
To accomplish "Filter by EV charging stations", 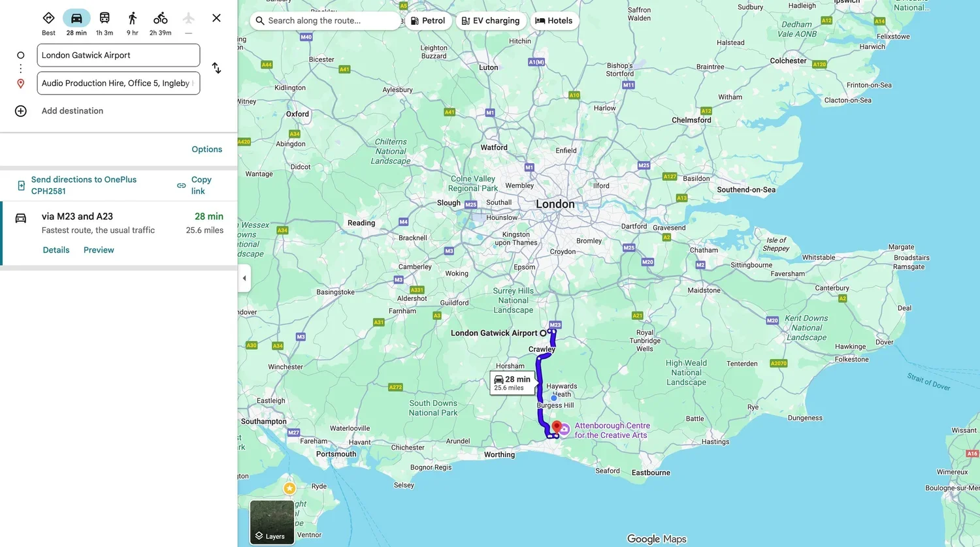I will 491,21.
